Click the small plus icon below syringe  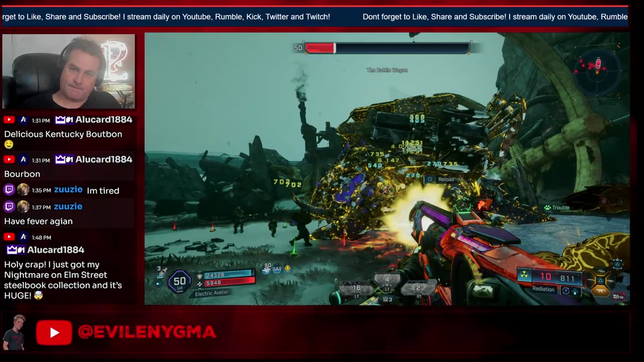click(x=159, y=284)
